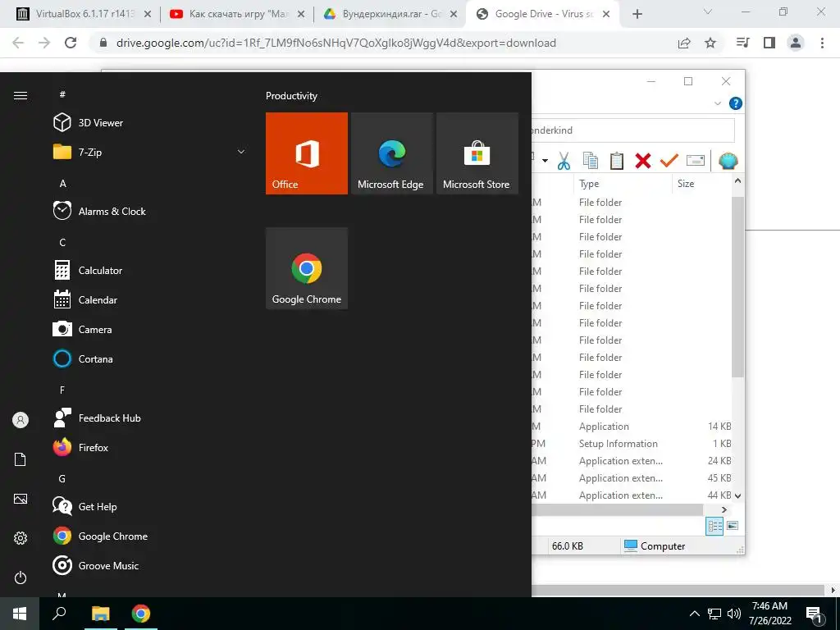Select the 'Google Drive - Virus' tab
The width and height of the screenshot is (840, 630).
click(544, 14)
